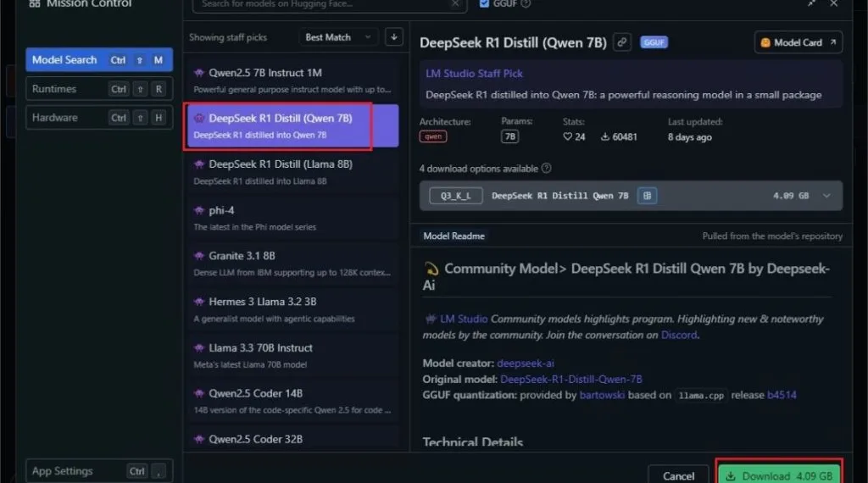Viewport: 868px width, 483px height.
Task: Select Llama 3.3 70B Instruct model
Action: click(292, 355)
